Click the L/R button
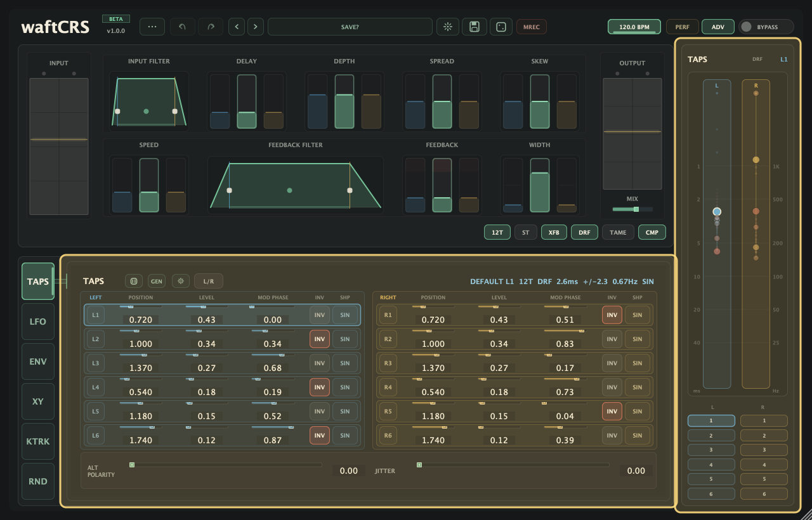Viewport: 812px width, 520px height. point(209,281)
